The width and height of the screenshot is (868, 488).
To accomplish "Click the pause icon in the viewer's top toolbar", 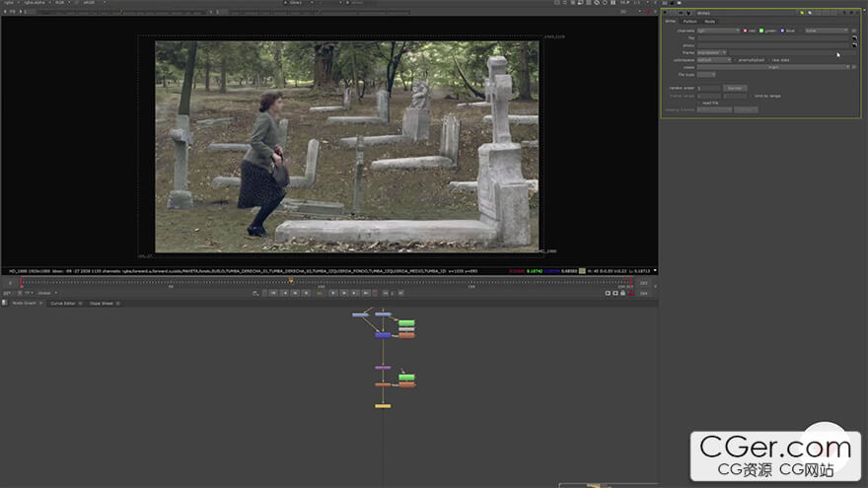I will coord(613,3).
